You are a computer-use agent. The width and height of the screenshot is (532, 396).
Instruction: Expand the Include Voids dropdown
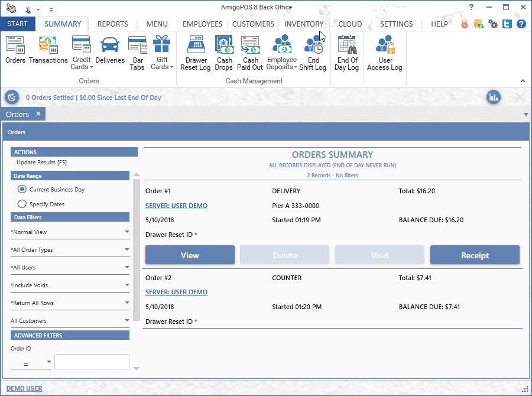[x=70, y=285]
